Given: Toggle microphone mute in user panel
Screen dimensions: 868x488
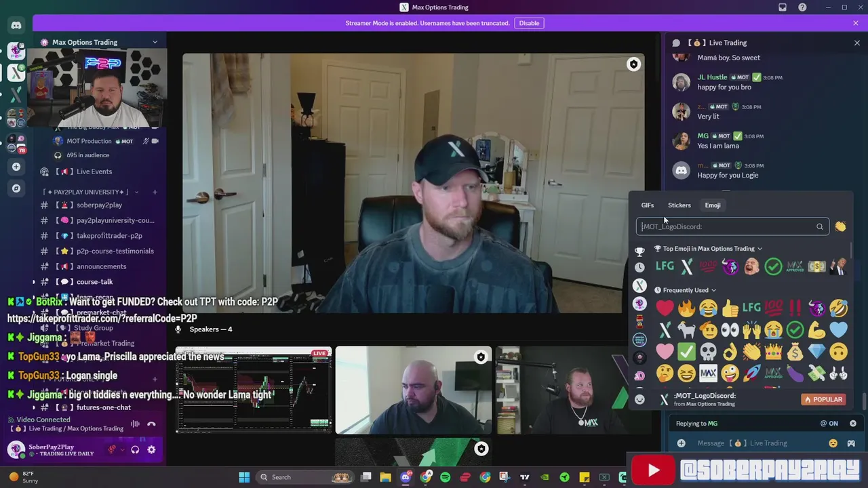Looking at the screenshot, I should [112, 449].
